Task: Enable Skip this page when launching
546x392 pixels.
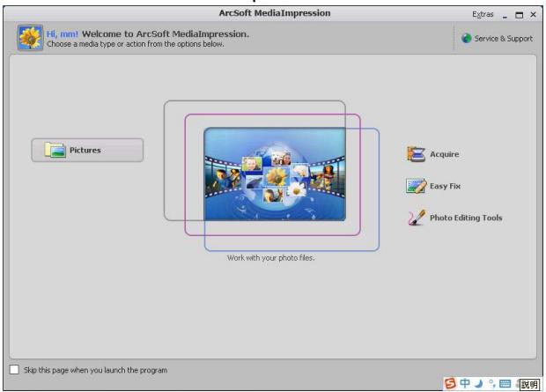Action: point(14,369)
